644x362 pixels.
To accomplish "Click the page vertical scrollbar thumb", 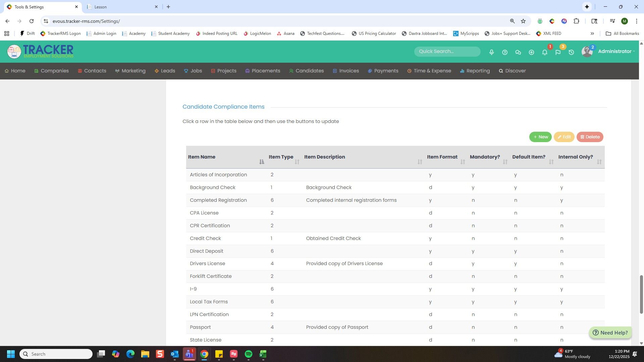I will click(641, 294).
